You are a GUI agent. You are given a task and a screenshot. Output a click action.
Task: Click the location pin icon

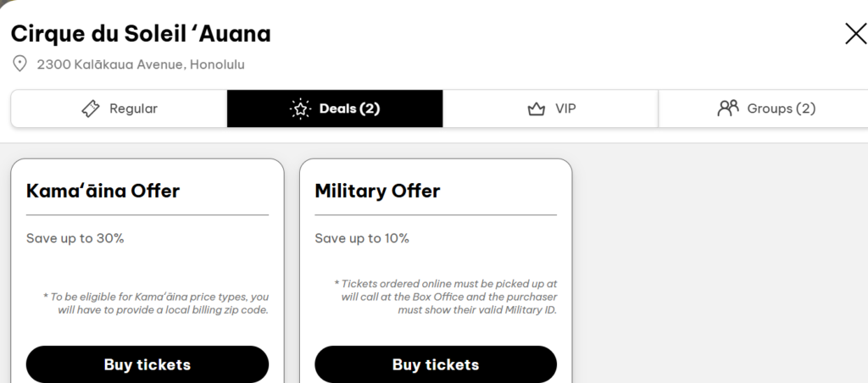tap(19, 64)
